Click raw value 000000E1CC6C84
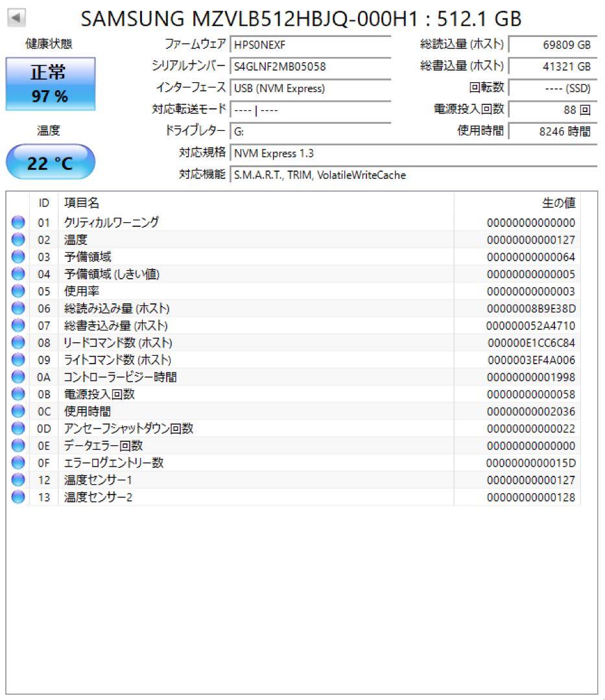The image size is (605, 700). 531,343
